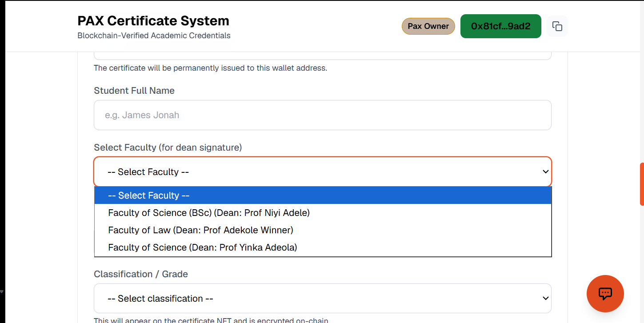Screen dimensions: 644x323
Task: Click the Select Faculty dropdown chevron
Action: pyautogui.click(x=546, y=172)
